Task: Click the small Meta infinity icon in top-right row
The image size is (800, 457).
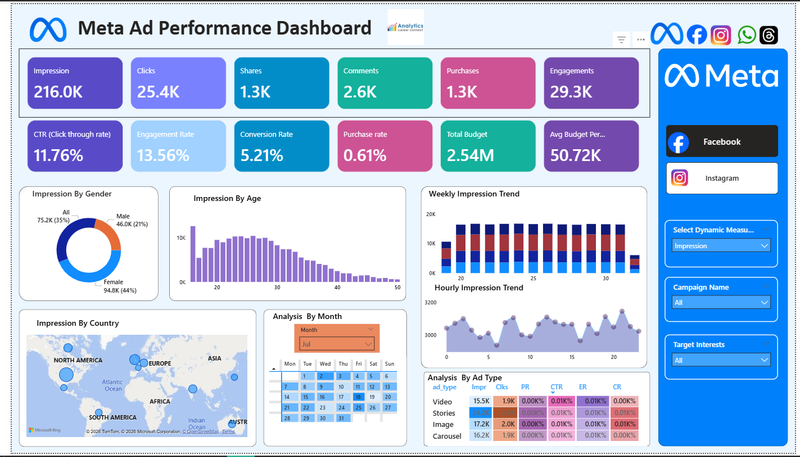Action: click(666, 33)
